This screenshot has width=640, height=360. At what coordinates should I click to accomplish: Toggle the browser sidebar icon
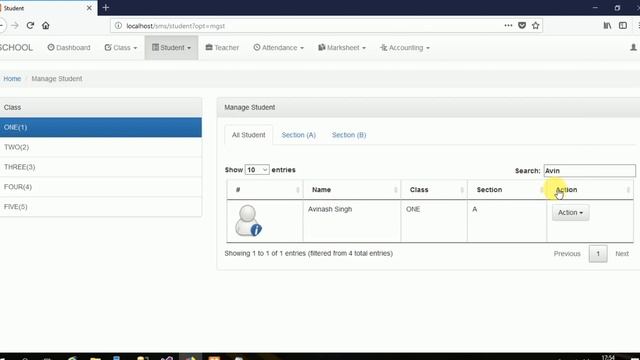pos(623,25)
